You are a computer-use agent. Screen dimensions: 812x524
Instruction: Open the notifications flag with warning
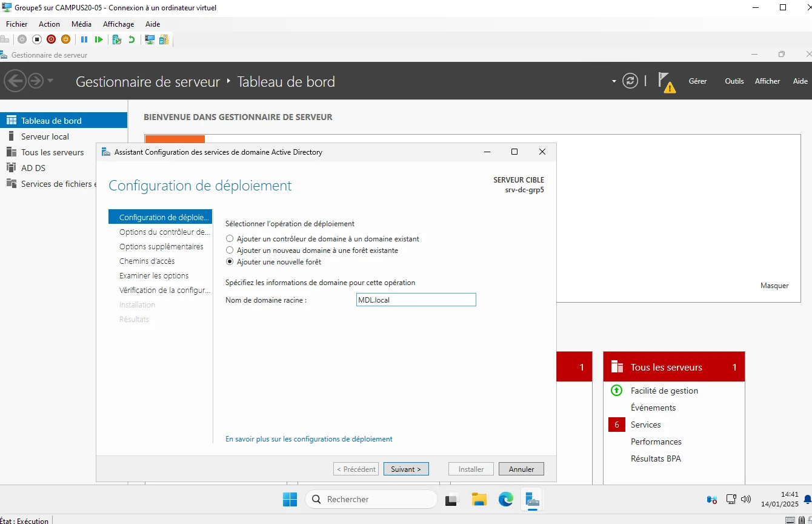666,82
